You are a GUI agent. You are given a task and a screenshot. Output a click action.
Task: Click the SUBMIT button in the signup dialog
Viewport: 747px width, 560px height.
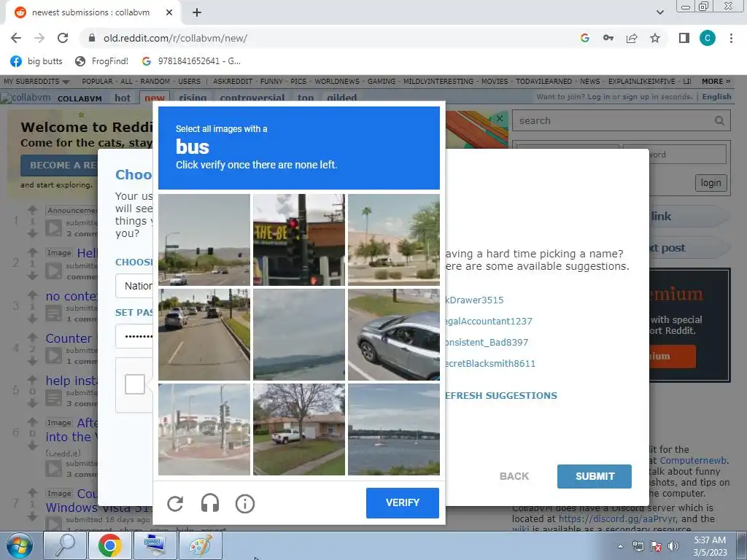[x=595, y=476]
